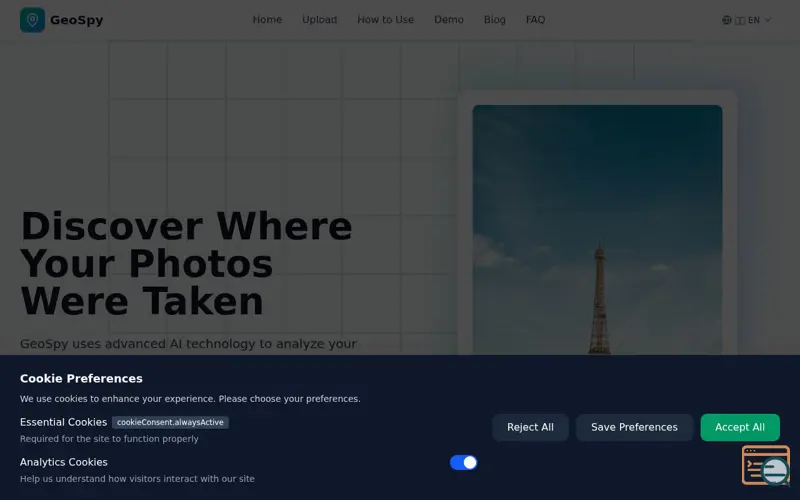Screen dimensions: 800x500
Task: Open the Demo nav item
Action: click(x=448, y=20)
